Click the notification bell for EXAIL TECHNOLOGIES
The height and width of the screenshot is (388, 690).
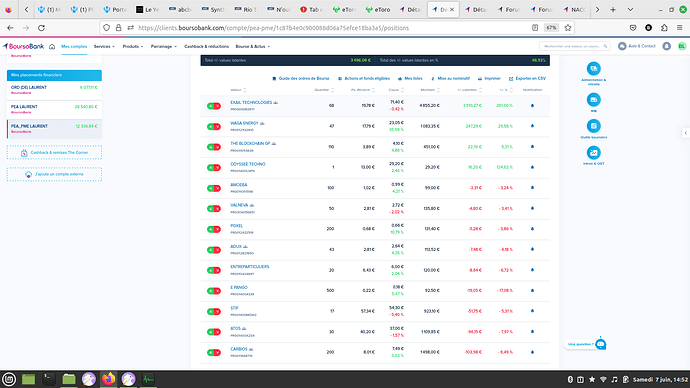point(532,106)
